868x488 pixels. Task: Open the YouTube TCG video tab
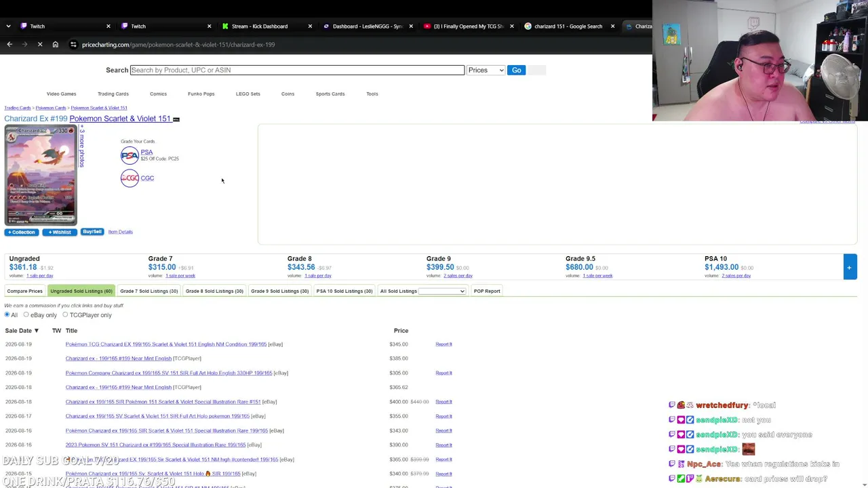click(469, 26)
